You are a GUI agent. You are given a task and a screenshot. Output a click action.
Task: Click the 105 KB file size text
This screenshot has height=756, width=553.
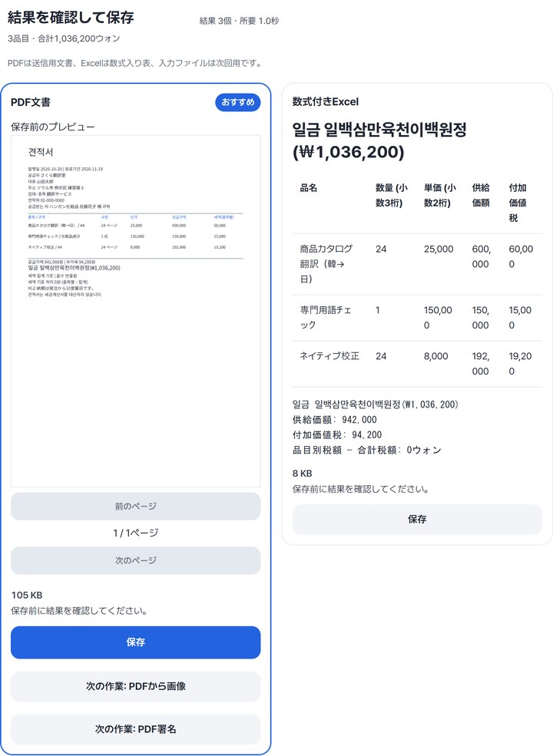click(27, 595)
